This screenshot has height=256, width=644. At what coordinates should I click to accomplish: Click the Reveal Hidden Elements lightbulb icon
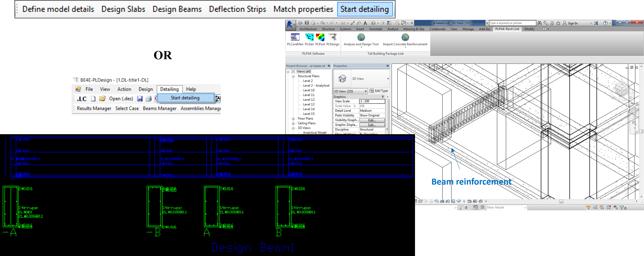tap(464, 201)
